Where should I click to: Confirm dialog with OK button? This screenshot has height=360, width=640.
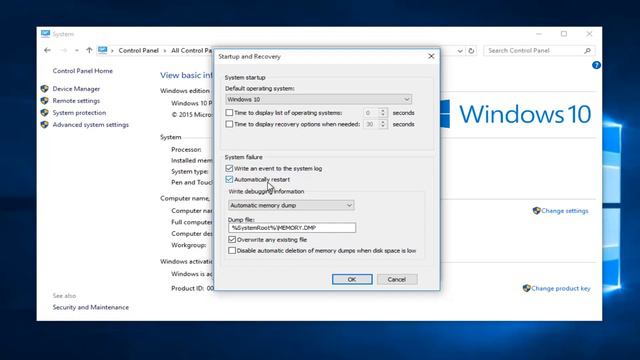click(x=352, y=279)
